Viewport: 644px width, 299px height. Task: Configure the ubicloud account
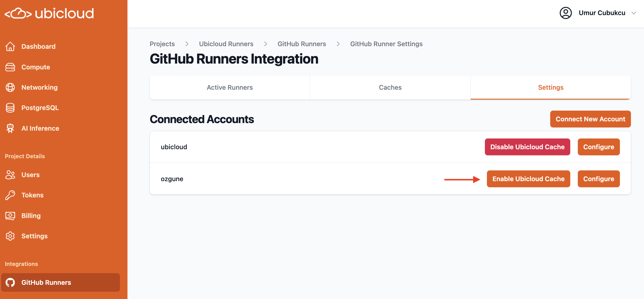[599, 147]
